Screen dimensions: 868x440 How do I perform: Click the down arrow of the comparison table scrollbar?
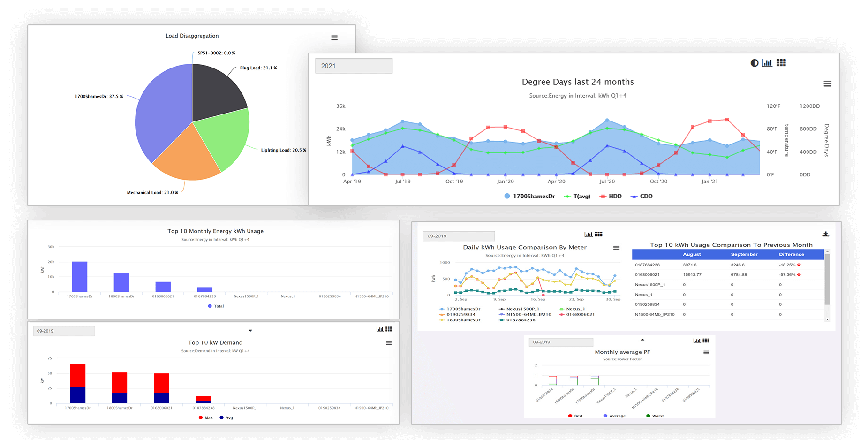tap(827, 319)
